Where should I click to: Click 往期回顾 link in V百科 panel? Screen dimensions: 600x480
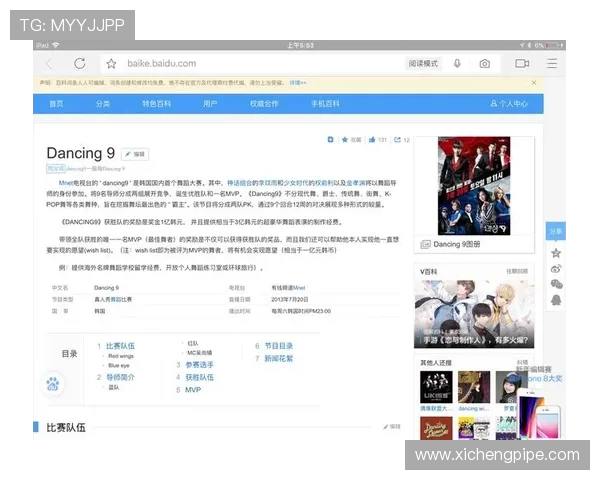(x=517, y=271)
